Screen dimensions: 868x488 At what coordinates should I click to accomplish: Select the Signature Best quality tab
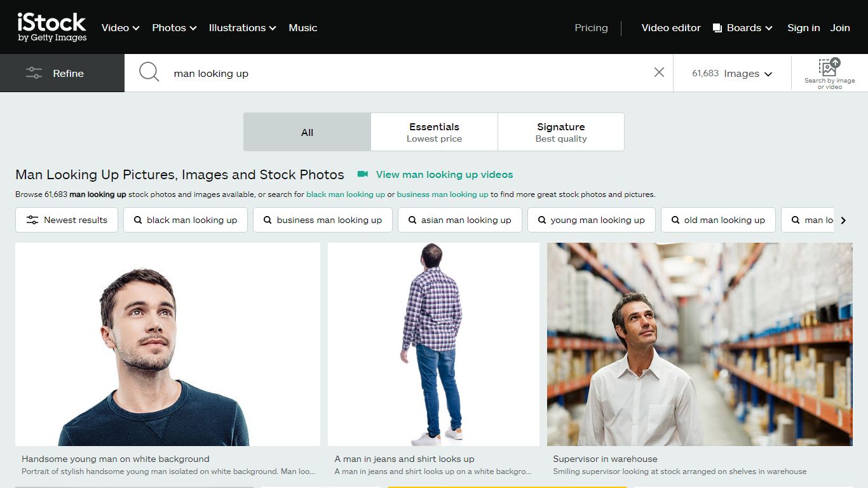click(x=561, y=132)
